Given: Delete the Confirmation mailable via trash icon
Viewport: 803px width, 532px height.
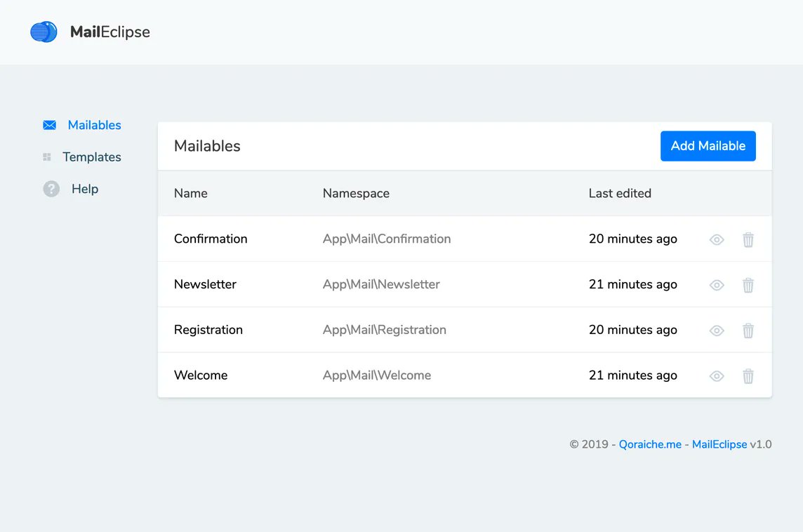Looking at the screenshot, I should [x=748, y=239].
